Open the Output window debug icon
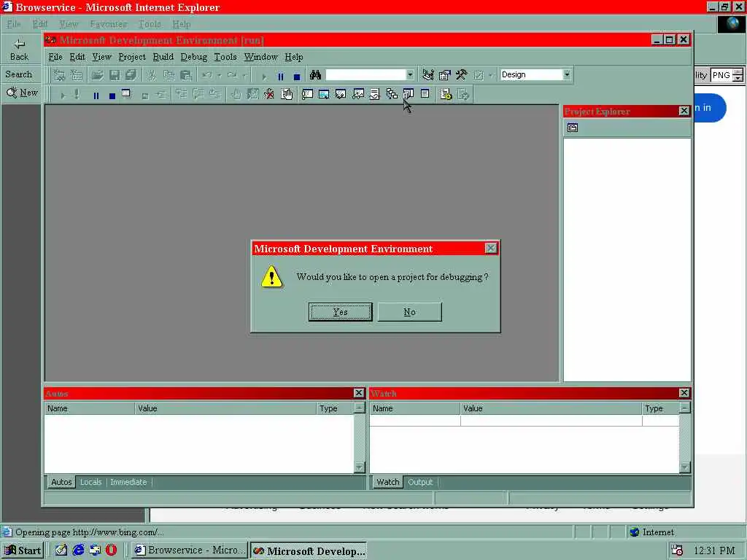The height and width of the screenshot is (560, 747). (x=425, y=94)
